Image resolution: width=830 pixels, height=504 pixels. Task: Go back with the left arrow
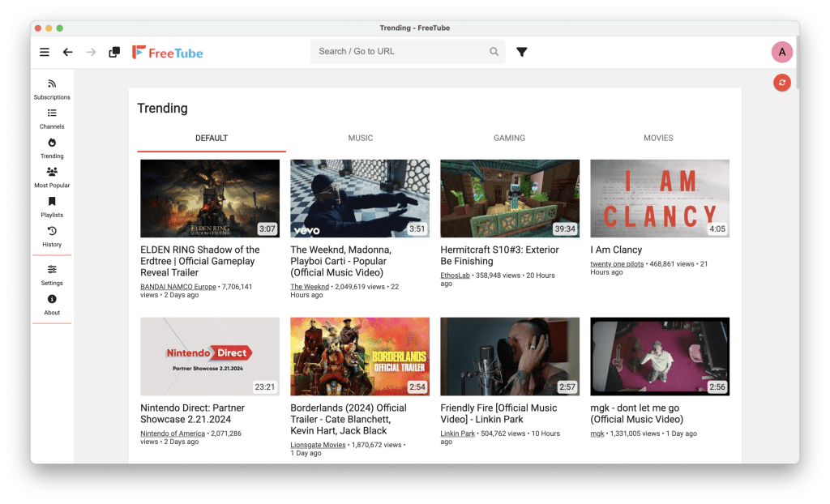point(68,52)
